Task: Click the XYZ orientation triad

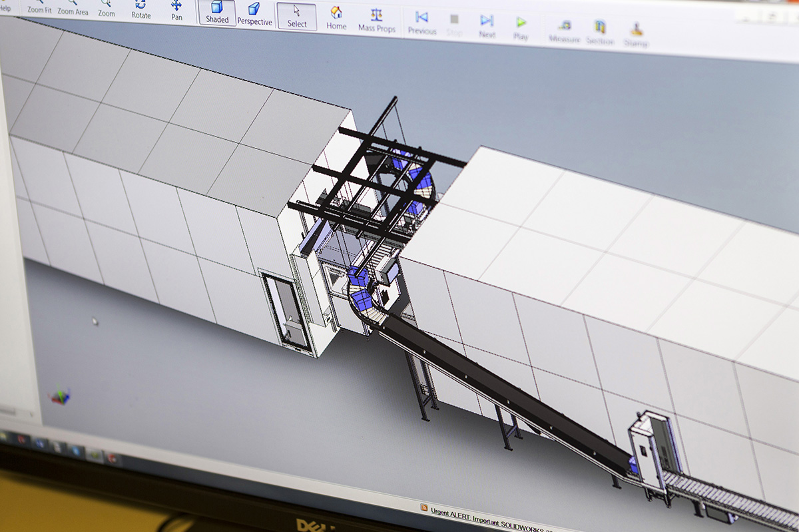Action: coord(61,397)
